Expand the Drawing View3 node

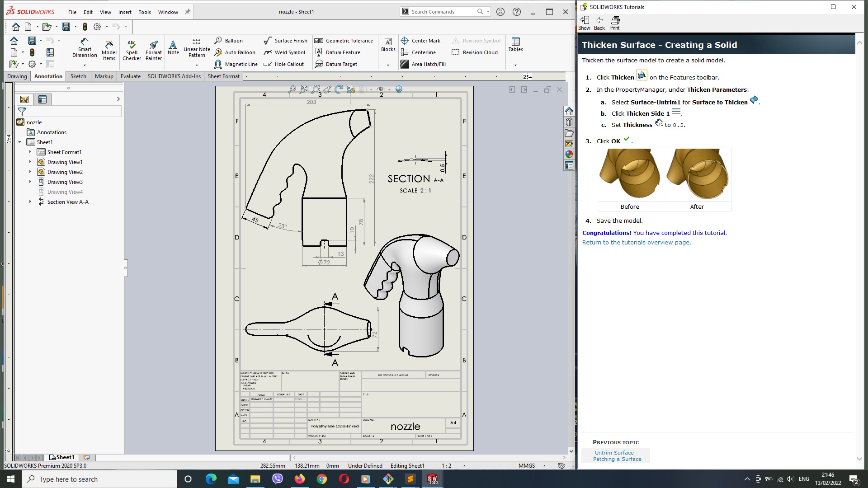click(x=30, y=182)
